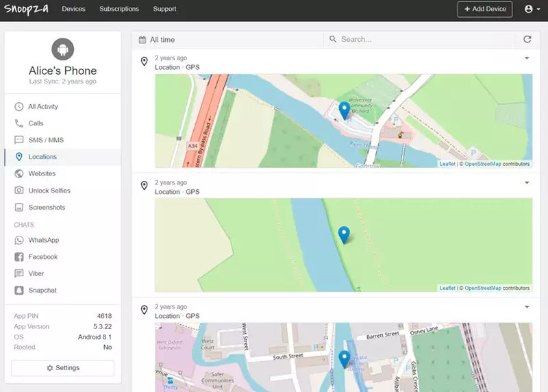Open Unlock Selfies section
Screen dimensions: 548x392
[x=63, y=191]
